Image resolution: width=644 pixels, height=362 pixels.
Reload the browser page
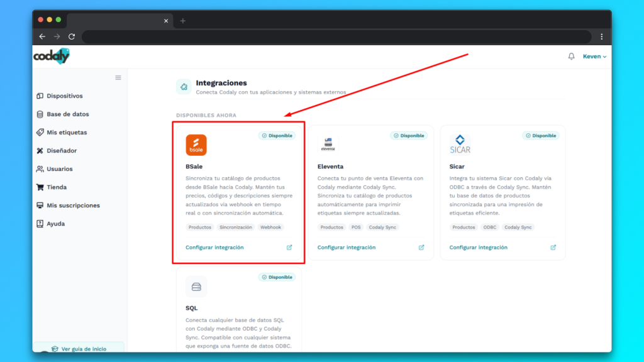(72, 36)
